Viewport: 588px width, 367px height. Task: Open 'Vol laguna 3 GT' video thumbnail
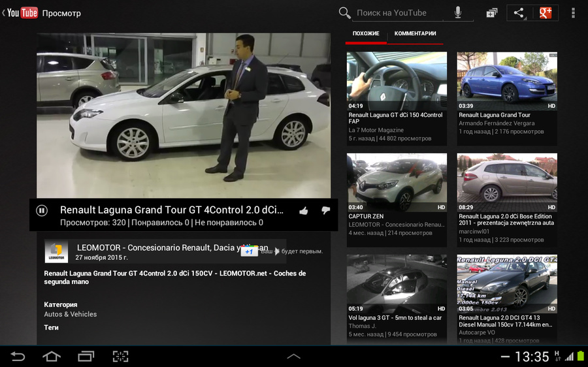(x=397, y=284)
